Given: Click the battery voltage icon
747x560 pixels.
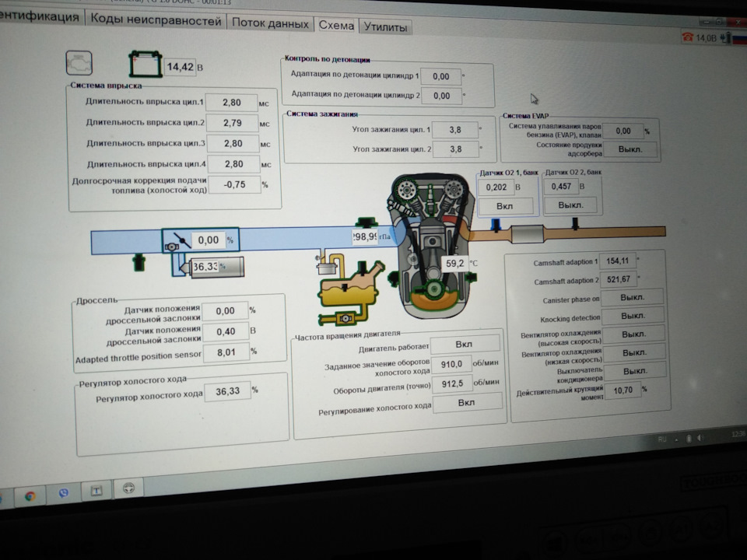Looking at the screenshot, I should coord(146,65).
